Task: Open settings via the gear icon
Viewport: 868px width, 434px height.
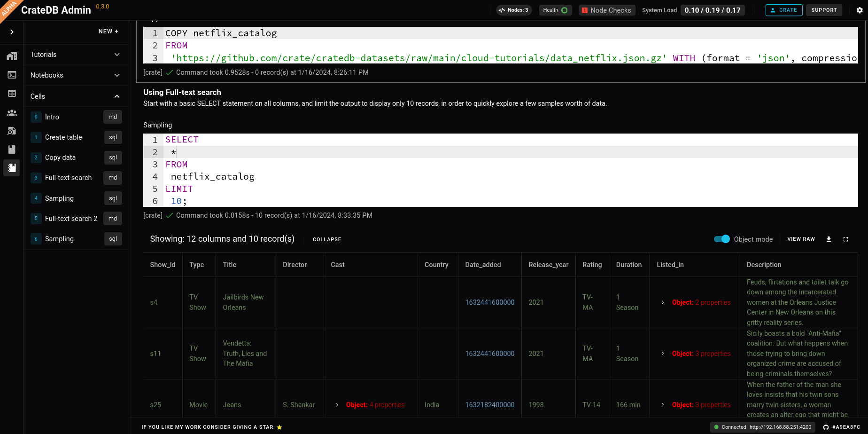Action: 860,10
